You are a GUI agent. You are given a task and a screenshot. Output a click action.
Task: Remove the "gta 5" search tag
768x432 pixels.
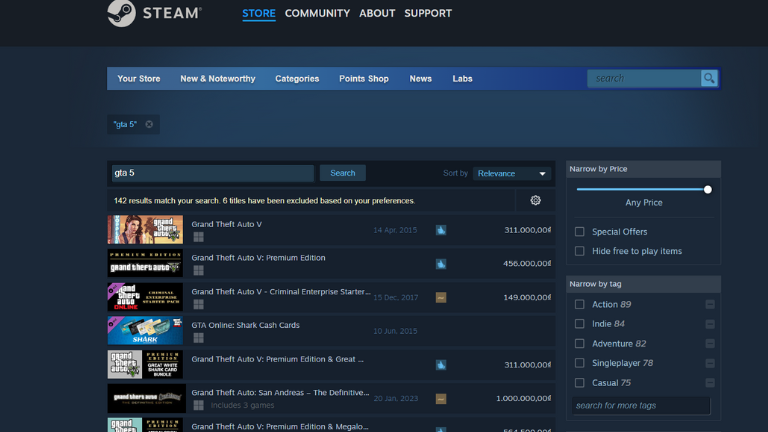149,124
